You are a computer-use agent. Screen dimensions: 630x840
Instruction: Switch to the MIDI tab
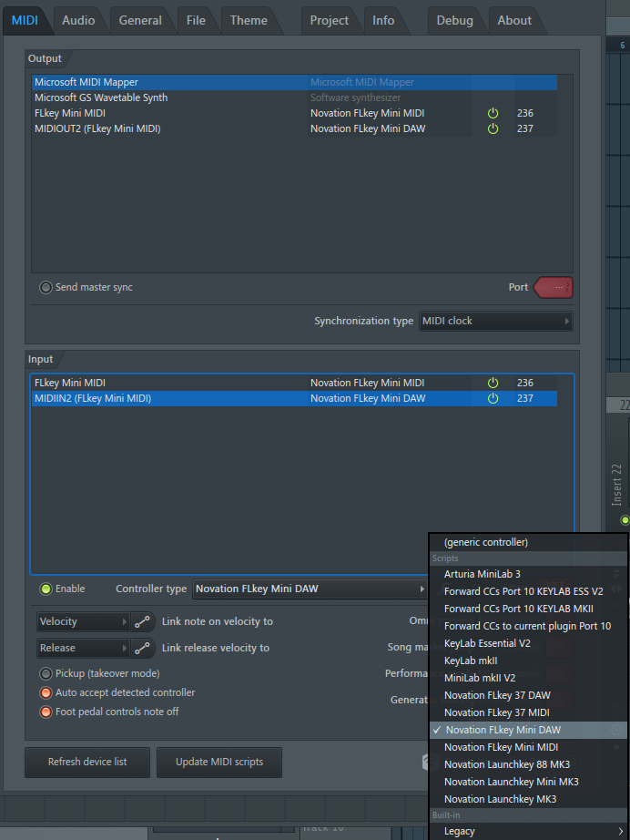pyautogui.click(x=25, y=20)
